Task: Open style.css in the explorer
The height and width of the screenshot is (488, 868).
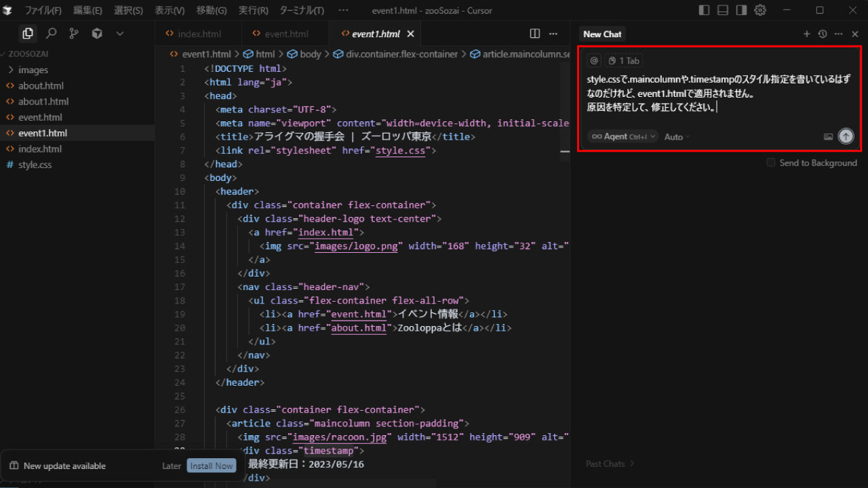Action: coord(77,165)
